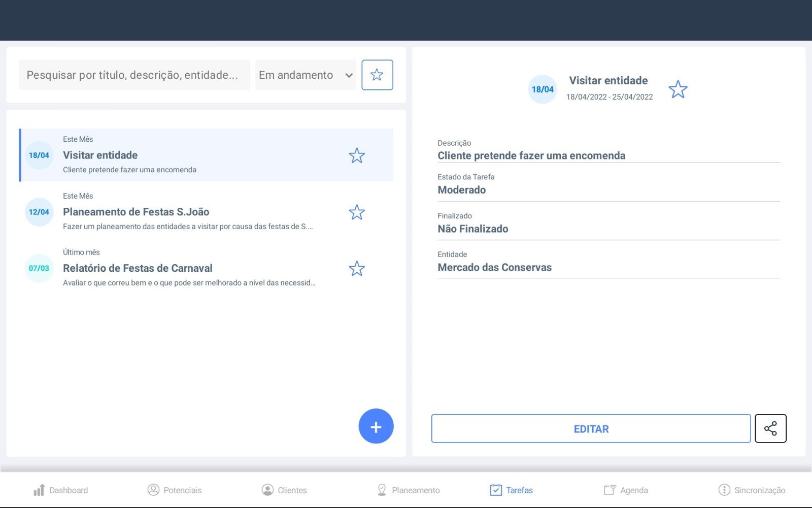Star the Relatório de Festas de Carnaval task
The width and height of the screenshot is (812, 508).
[357, 269]
